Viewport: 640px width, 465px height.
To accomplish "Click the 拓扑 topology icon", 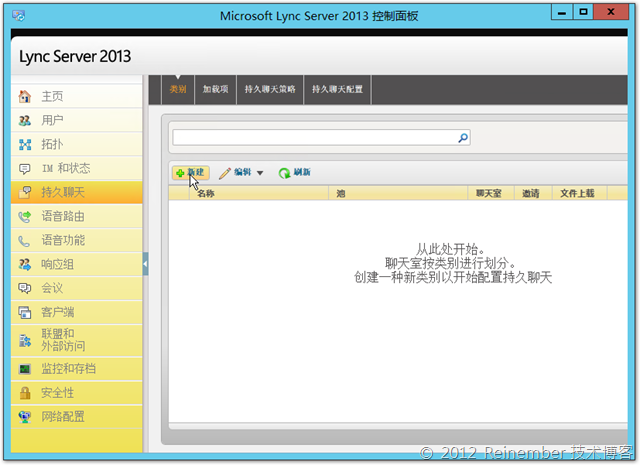I will [25, 145].
